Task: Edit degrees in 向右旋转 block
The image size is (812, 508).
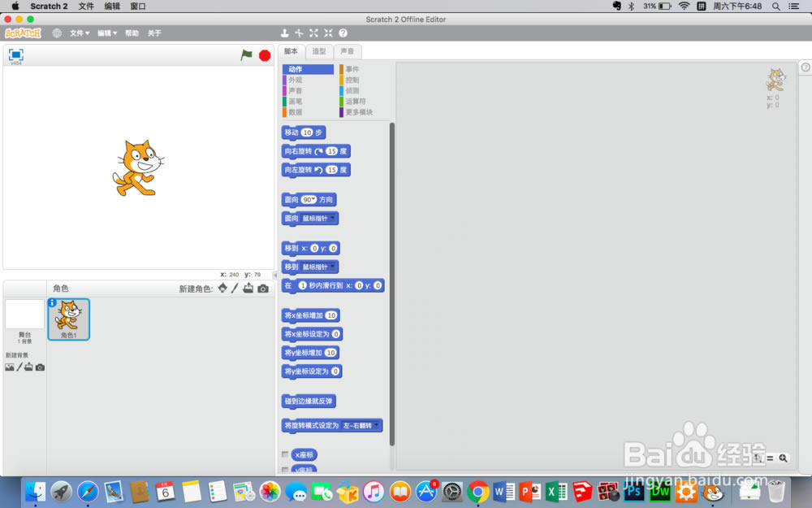Action: [331, 151]
